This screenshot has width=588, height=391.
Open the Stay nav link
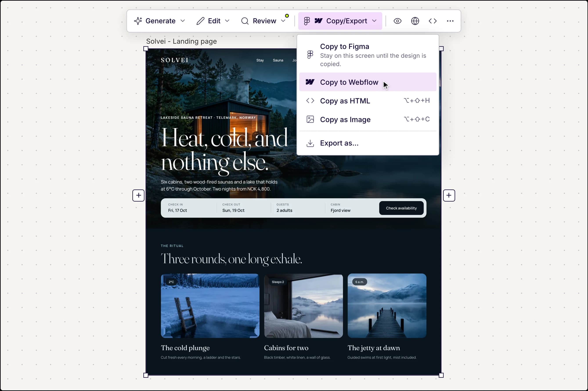[260, 60]
